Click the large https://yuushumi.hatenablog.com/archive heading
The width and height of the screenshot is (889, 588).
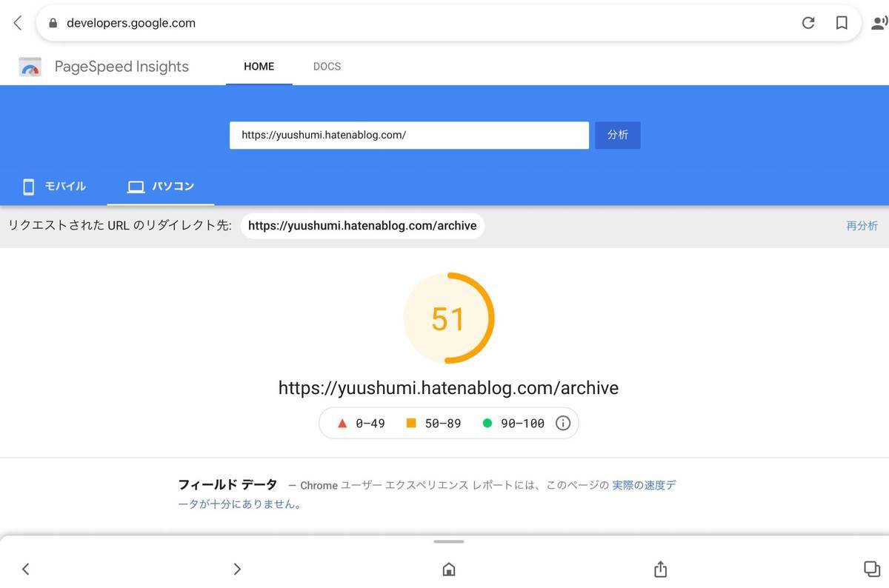pyautogui.click(x=448, y=388)
